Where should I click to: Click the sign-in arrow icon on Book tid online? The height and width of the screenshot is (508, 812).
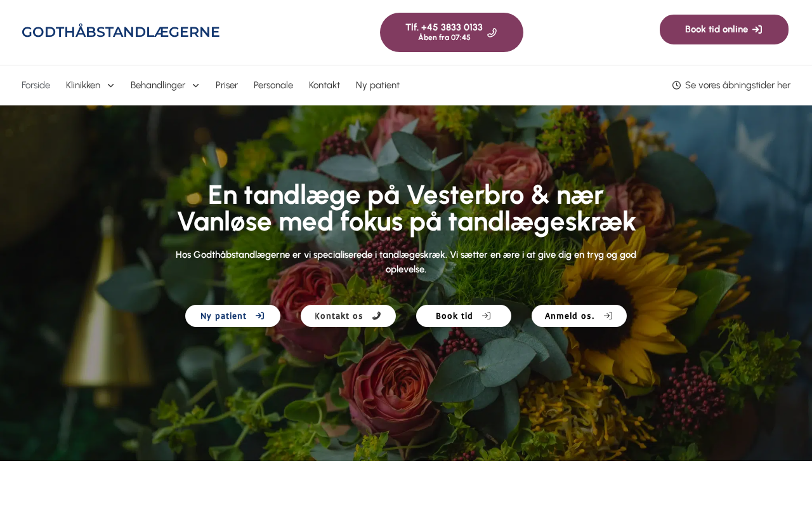[x=757, y=29]
